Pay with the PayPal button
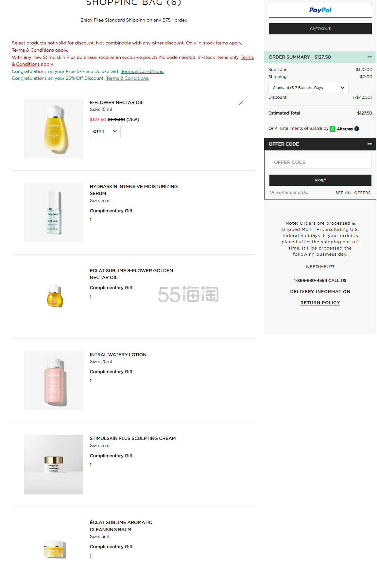The image size is (377, 588). pyautogui.click(x=320, y=10)
